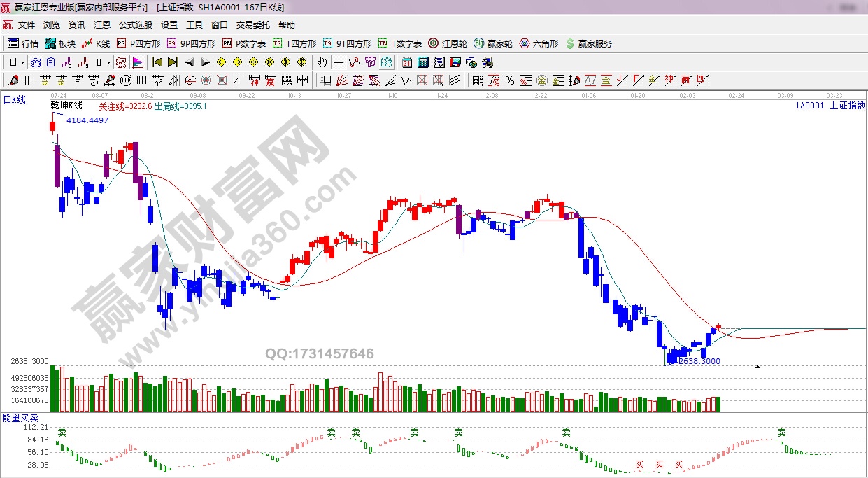
Task: Expand the candlestick style dropdown arrow
Action: [108, 62]
